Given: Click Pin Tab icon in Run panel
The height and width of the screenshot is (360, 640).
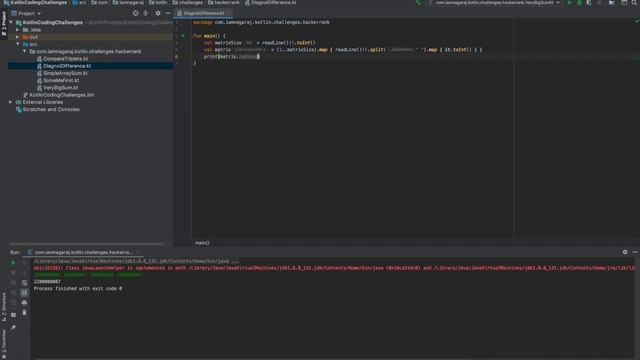Looking at the screenshot, I should 13,327.
